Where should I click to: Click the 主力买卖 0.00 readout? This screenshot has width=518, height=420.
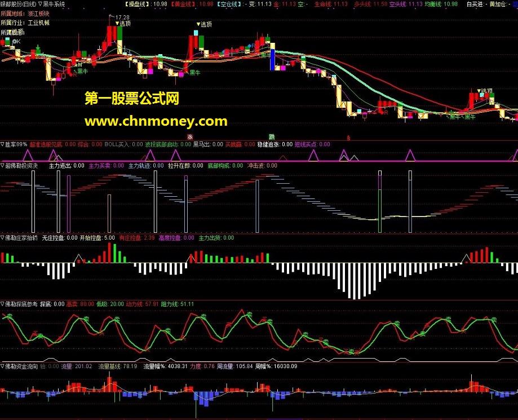pos(107,166)
